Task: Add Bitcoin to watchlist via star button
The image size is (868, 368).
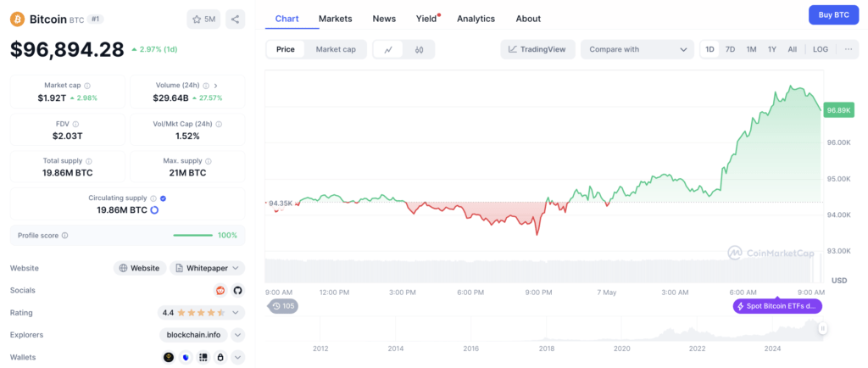Action: (203, 20)
